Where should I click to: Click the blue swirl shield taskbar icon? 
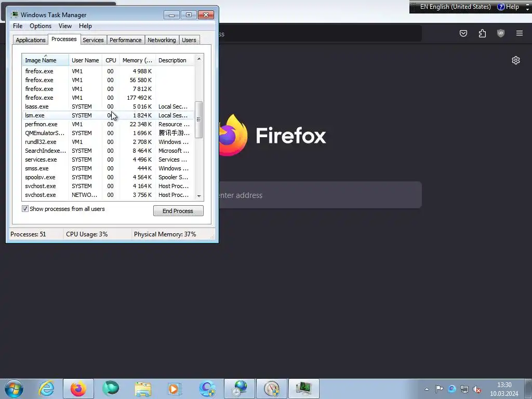coord(207,389)
